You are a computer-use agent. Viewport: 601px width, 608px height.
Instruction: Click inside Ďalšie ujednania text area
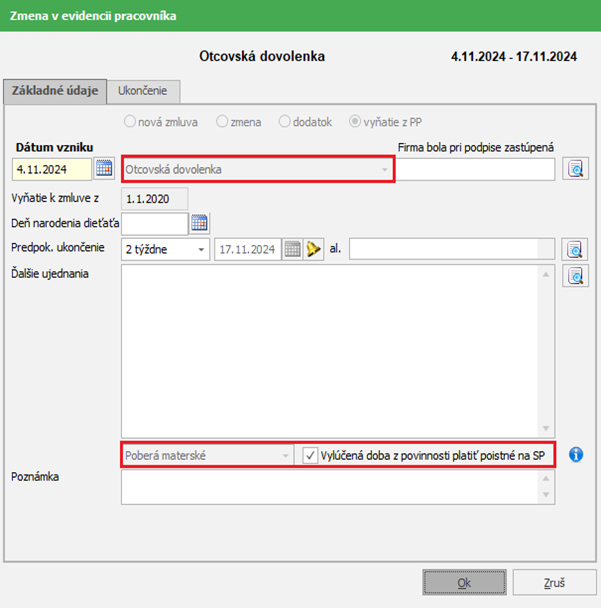(330, 351)
